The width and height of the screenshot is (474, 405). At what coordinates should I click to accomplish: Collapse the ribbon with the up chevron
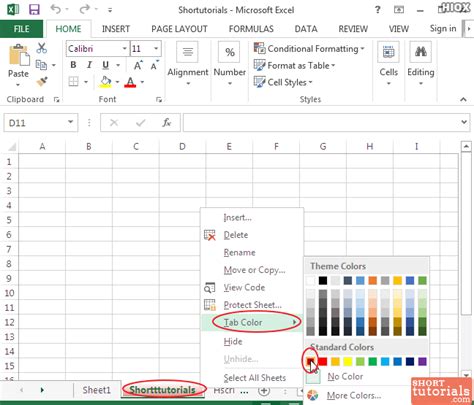click(x=463, y=99)
